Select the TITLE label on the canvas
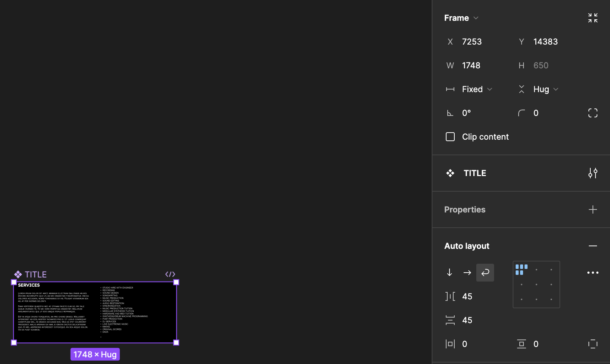Screen dimensions: 610x364 click(36, 274)
